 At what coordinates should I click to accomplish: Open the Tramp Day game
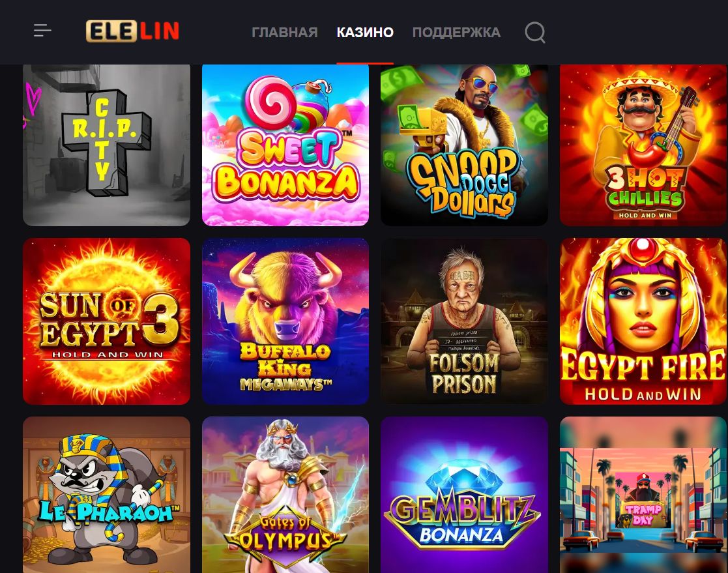click(x=643, y=495)
